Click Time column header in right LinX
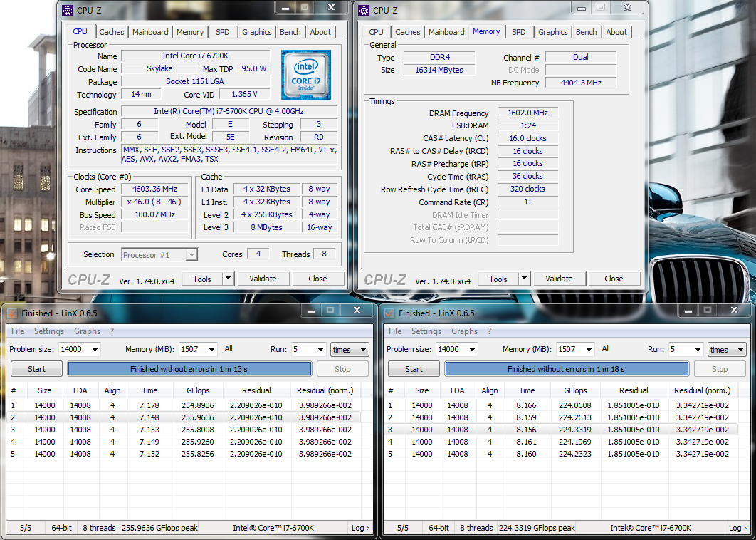Screen dimensions: 756x540 pos(527,390)
